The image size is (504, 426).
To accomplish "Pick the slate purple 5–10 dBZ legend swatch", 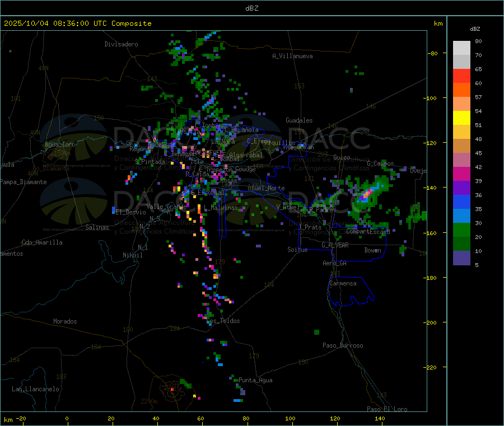I will tap(461, 258).
